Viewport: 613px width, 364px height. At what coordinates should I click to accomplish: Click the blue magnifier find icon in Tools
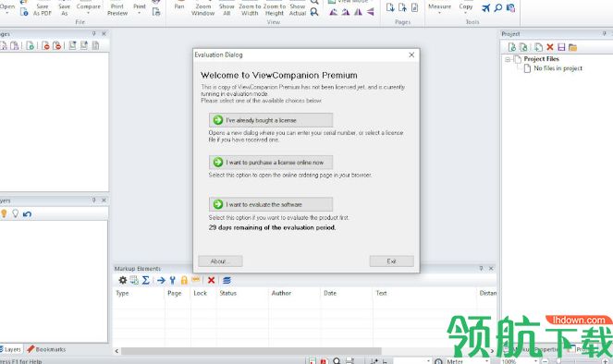tap(498, 7)
